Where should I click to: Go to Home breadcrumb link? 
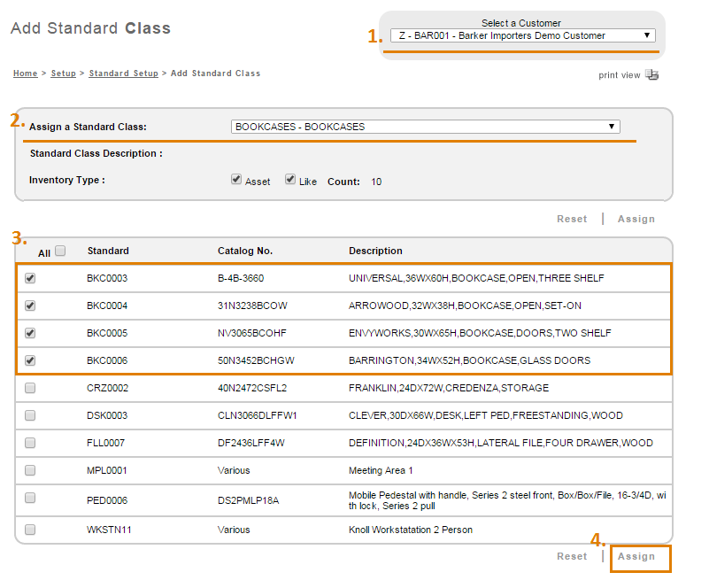tap(25, 73)
